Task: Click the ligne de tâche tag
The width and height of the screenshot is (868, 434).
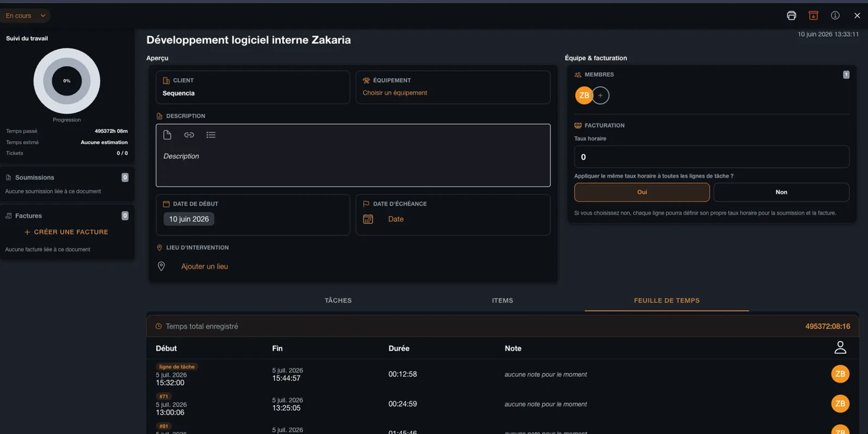Action: [x=177, y=367]
